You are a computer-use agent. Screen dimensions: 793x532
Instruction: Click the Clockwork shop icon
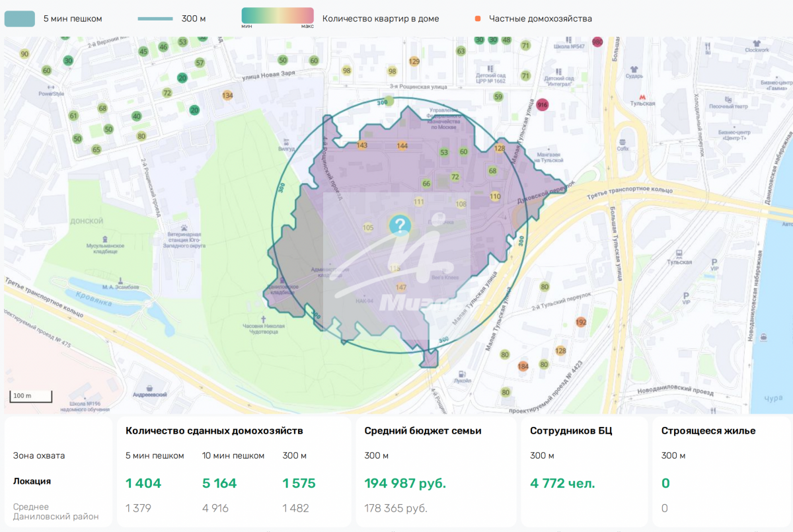757,42
